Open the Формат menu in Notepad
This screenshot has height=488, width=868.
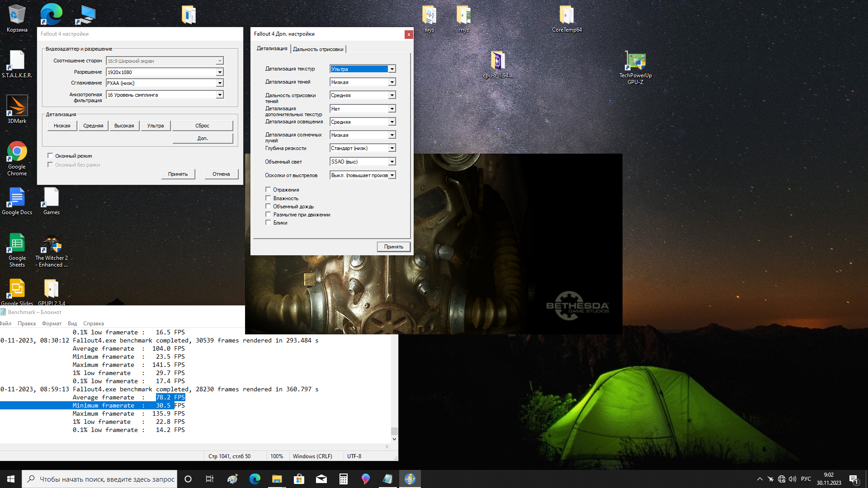coord(52,324)
